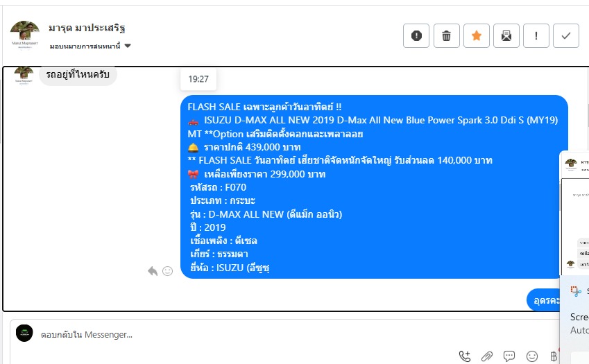Open emoji picker in reply toolbar

pos(532,356)
